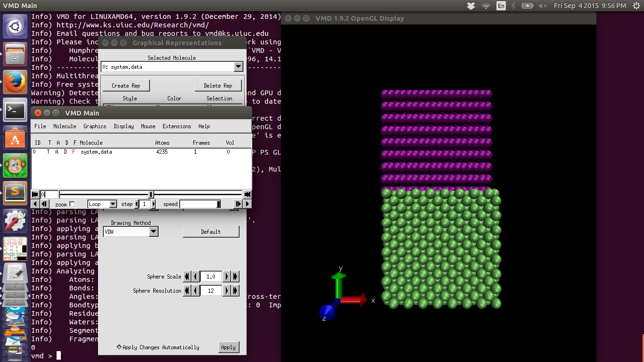Viewport: 644px width, 362px height.
Task: Increase Sphere Scale by small step
Action: (227, 277)
